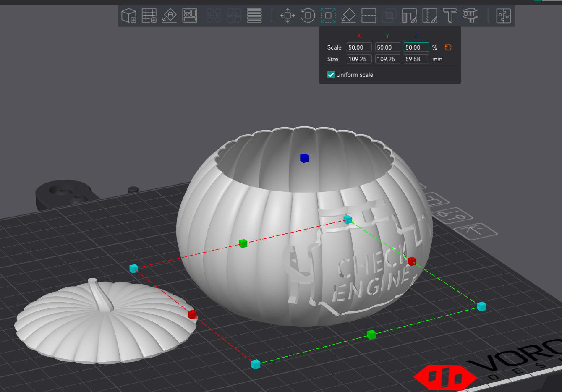Click the Y scale percentage field
The height and width of the screenshot is (392, 562).
[387, 47]
